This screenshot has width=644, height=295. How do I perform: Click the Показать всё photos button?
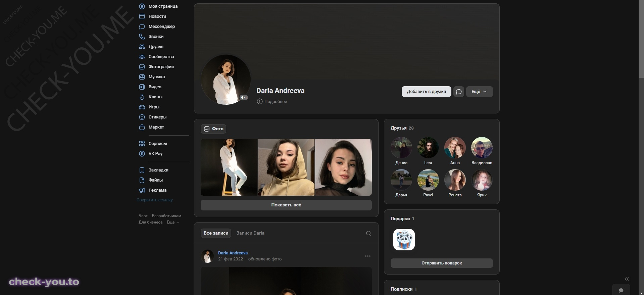coord(286,205)
